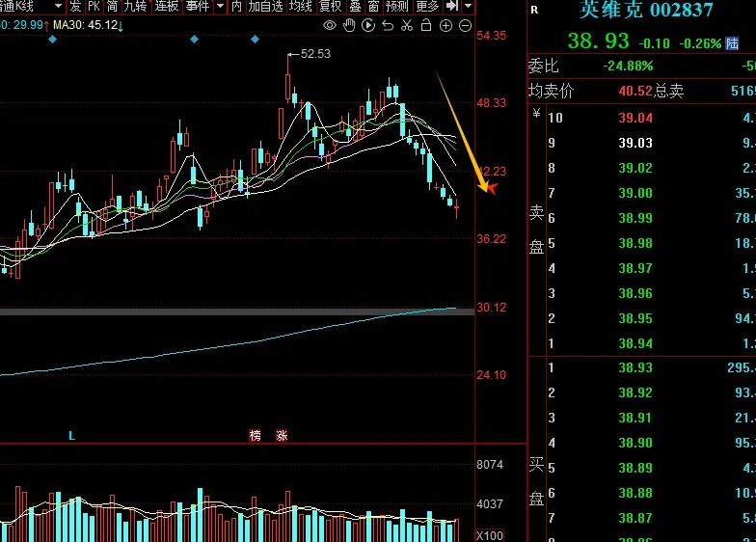Click the stock name 英维克 002837
The width and height of the screenshot is (756, 542).
pos(646,10)
